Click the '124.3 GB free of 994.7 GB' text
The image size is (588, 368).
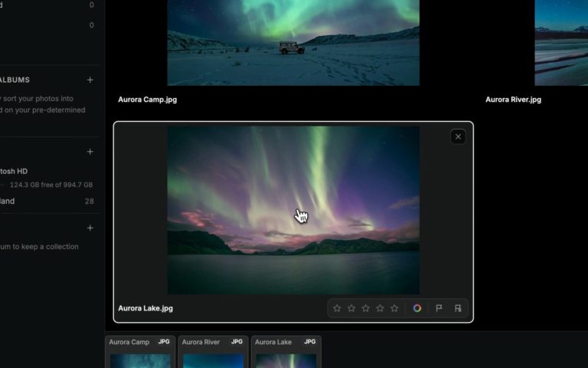point(51,185)
